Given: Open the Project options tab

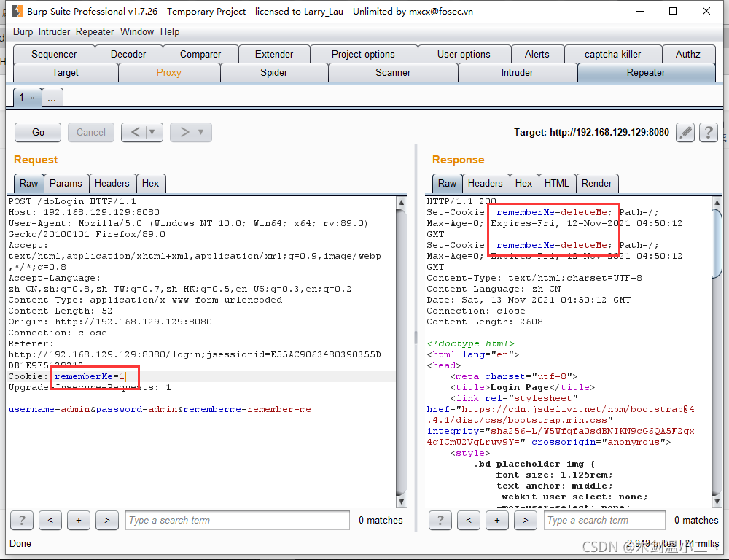Looking at the screenshot, I should pyautogui.click(x=363, y=55).
